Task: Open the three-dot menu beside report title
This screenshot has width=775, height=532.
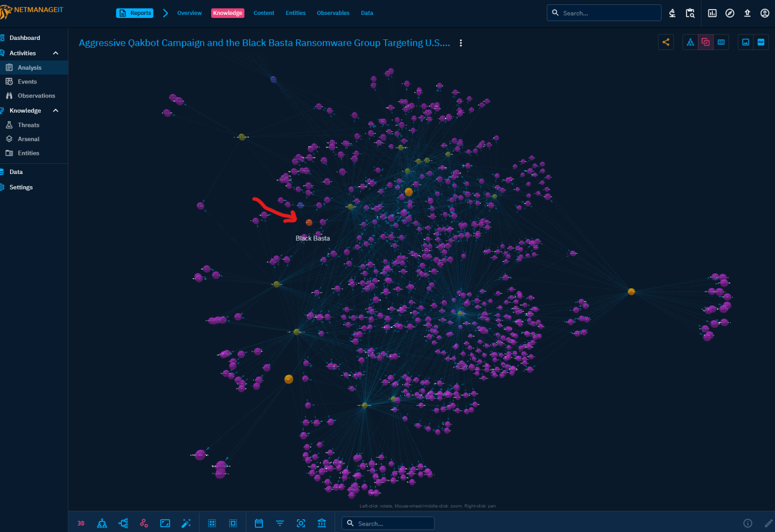Action: [461, 43]
